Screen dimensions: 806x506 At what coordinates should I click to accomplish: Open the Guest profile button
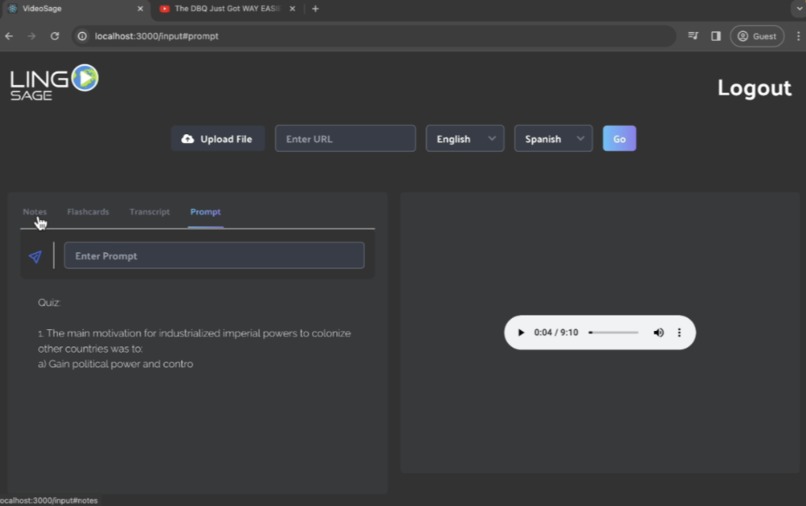[x=757, y=36]
